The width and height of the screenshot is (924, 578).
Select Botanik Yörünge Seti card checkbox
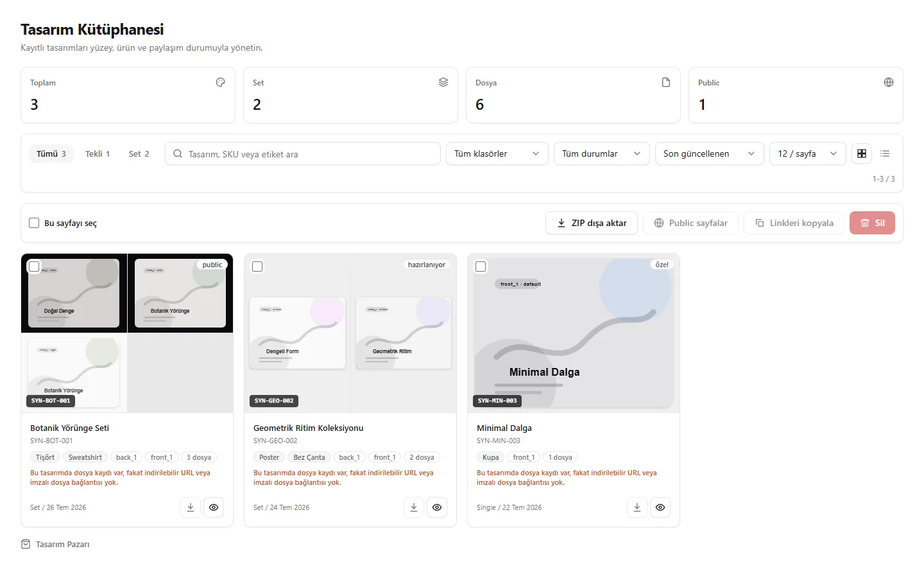(34, 267)
